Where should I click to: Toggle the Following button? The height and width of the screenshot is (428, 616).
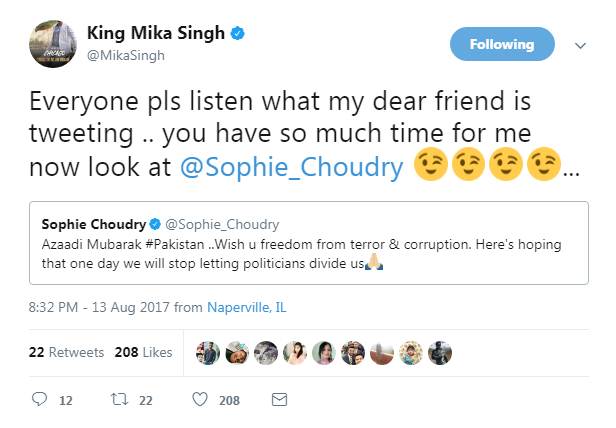[501, 44]
